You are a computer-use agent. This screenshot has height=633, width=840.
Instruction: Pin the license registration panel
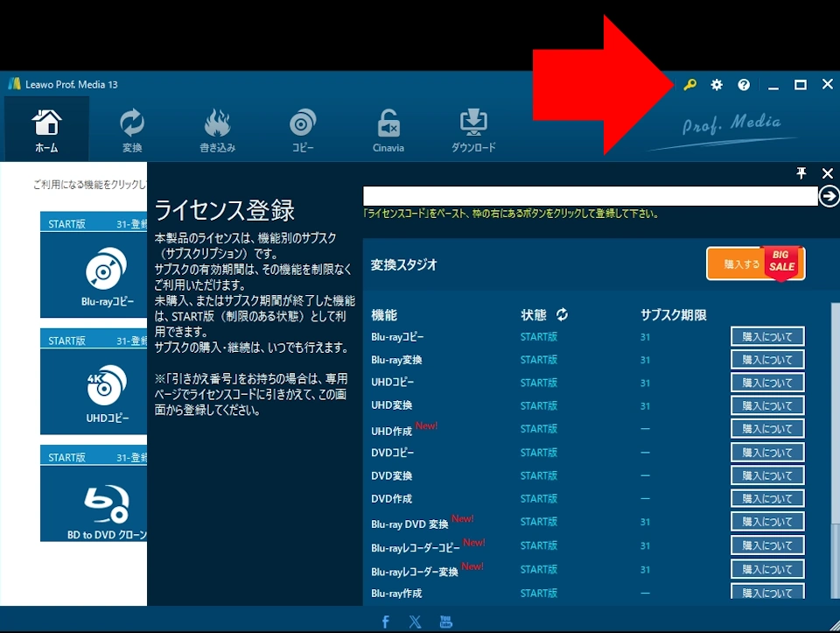(801, 173)
